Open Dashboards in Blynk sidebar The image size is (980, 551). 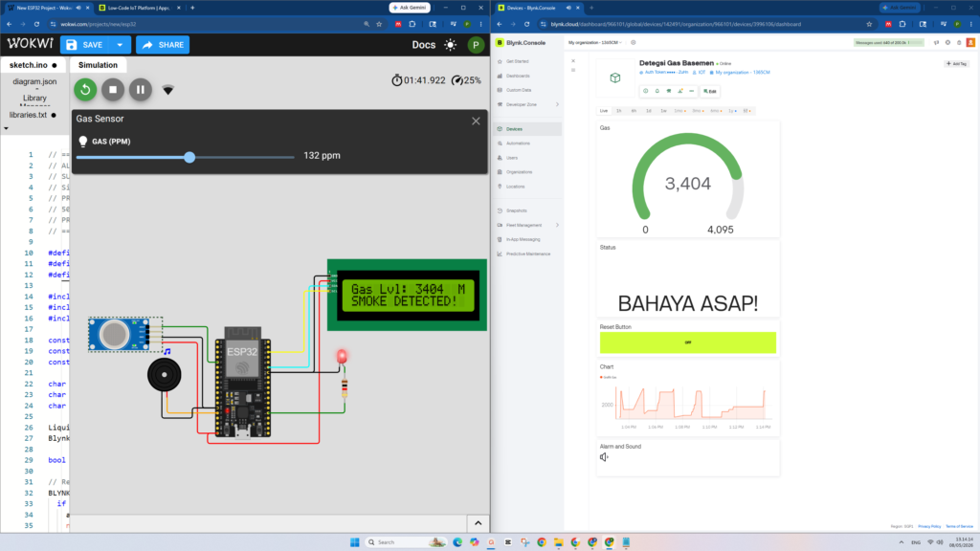pyautogui.click(x=518, y=76)
